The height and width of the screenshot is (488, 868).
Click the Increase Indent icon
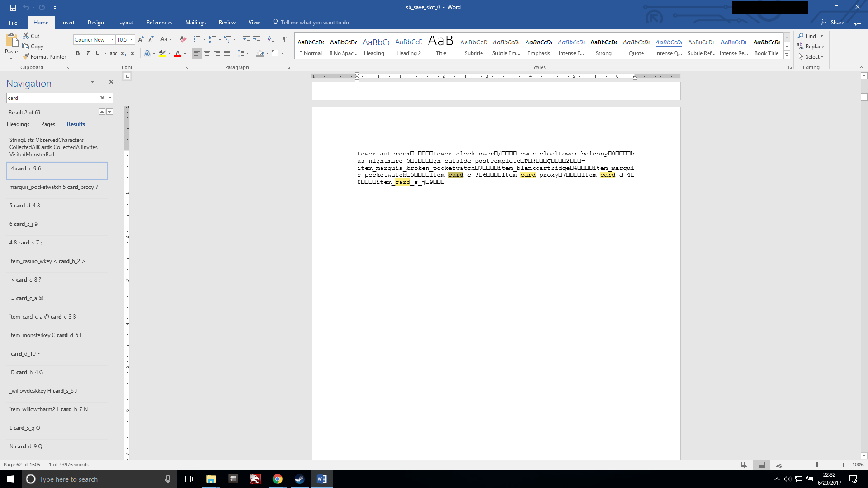257,39
